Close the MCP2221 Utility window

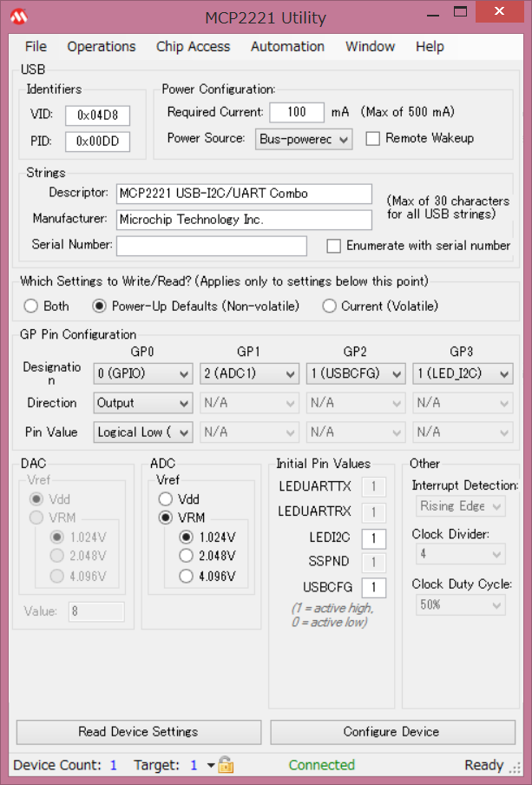499,11
